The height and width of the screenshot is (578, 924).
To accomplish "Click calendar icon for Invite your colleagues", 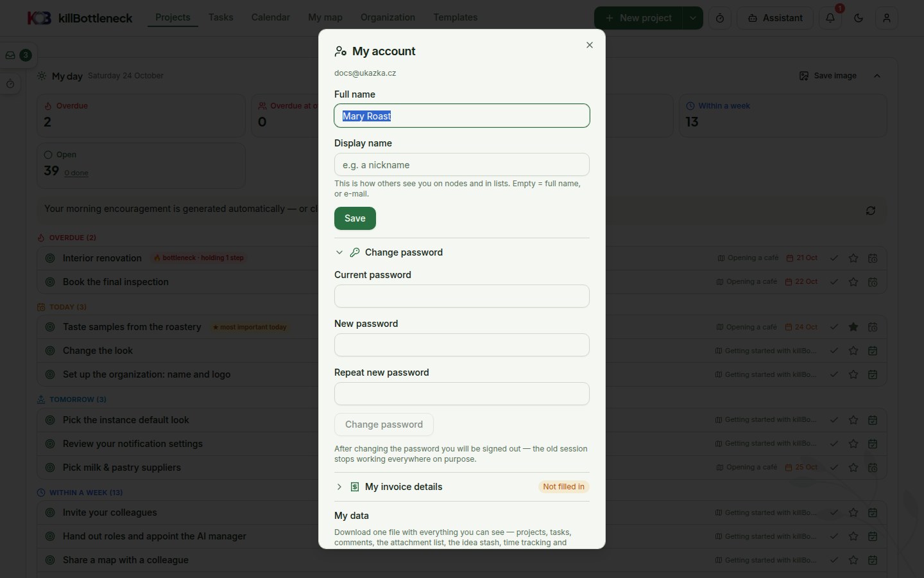I will point(873,512).
